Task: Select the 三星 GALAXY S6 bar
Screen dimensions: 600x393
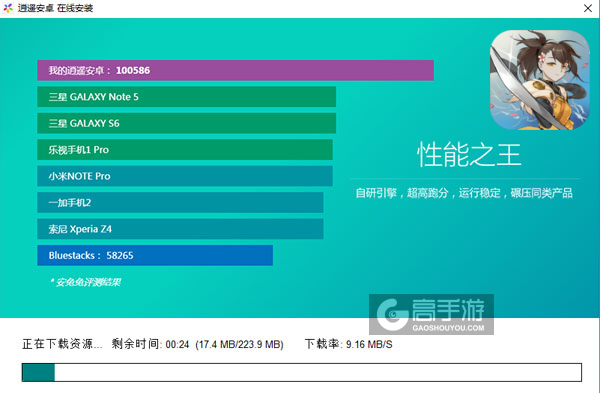Action: tap(187, 123)
